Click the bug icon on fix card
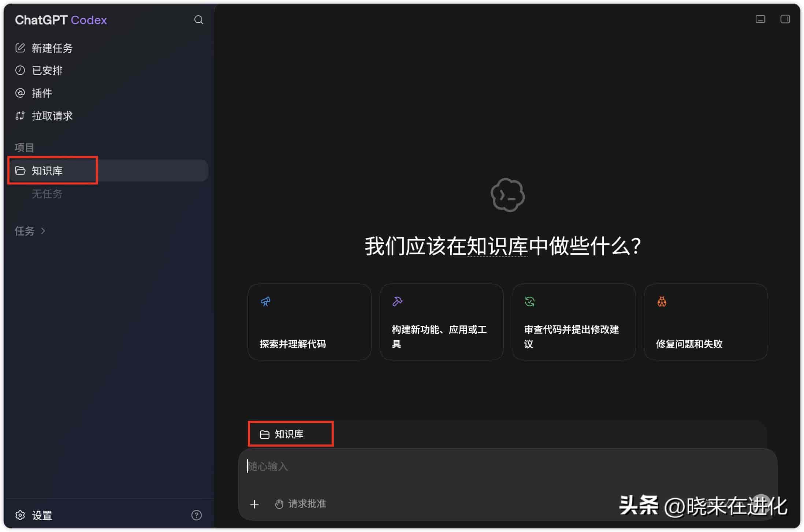The width and height of the screenshot is (804, 532). point(662,301)
